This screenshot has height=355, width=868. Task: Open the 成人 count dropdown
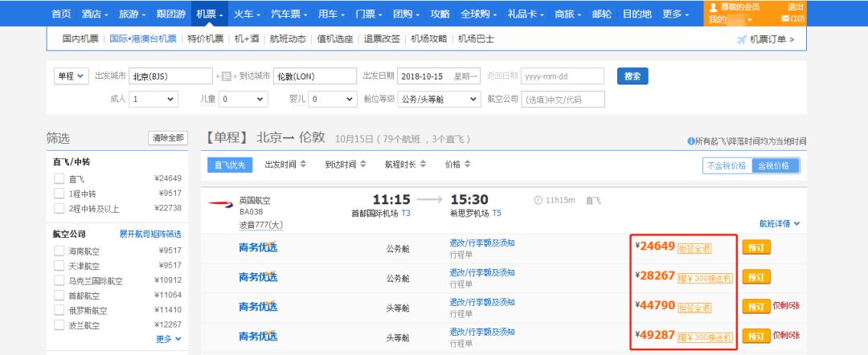[154, 100]
